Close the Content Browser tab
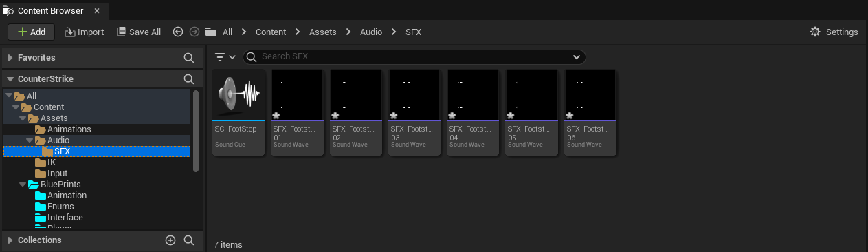This screenshot has width=868, height=252. coord(97,10)
